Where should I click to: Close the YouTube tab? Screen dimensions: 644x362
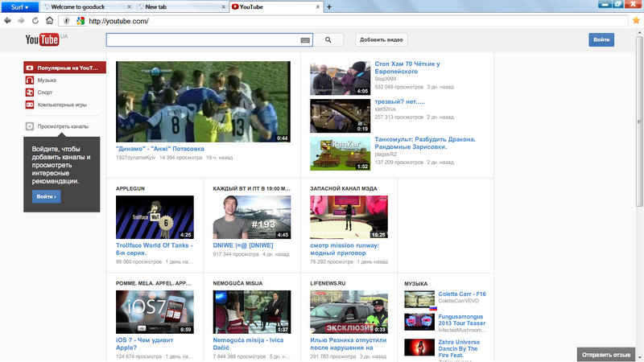point(317,7)
